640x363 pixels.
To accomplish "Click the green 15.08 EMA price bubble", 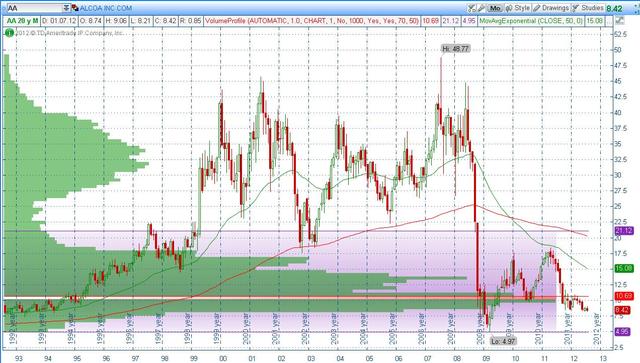I will 624,268.
